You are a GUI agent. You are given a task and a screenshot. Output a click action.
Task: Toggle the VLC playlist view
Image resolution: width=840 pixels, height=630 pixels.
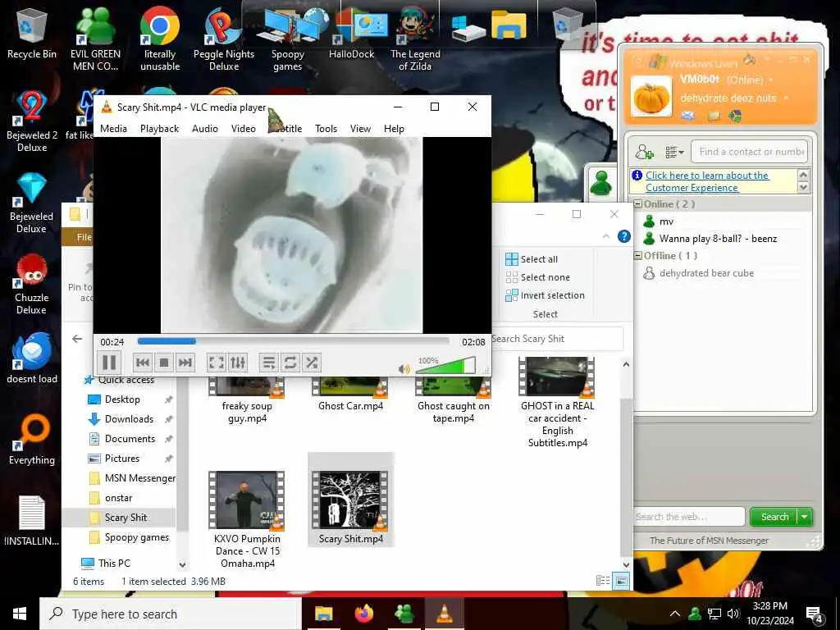click(x=269, y=363)
